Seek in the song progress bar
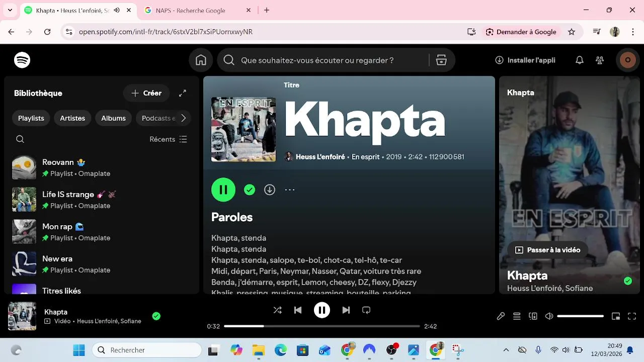The image size is (644, 362). pos(322,326)
